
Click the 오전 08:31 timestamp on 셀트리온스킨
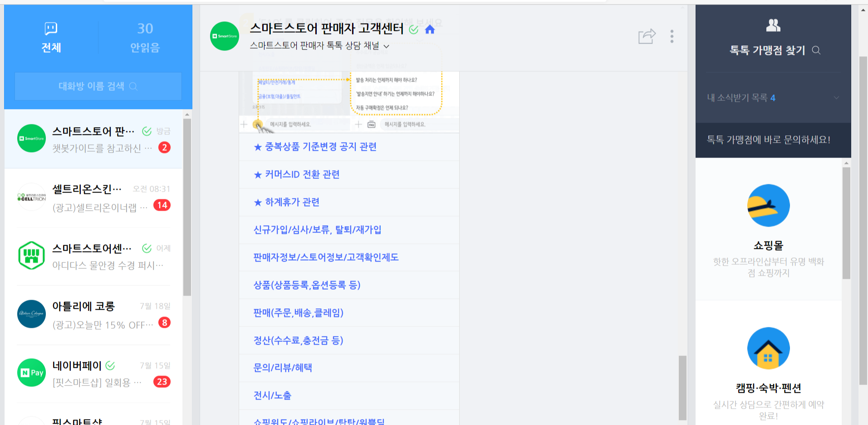coord(152,189)
